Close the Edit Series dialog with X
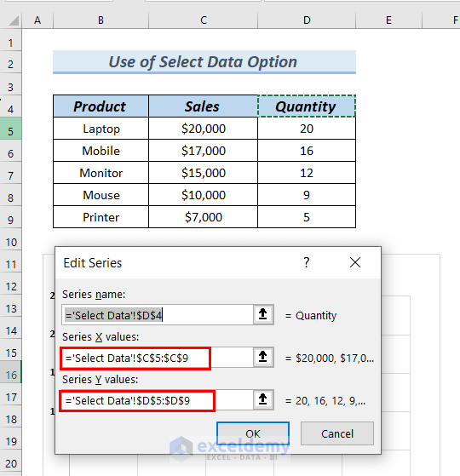460x476 pixels. click(355, 262)
